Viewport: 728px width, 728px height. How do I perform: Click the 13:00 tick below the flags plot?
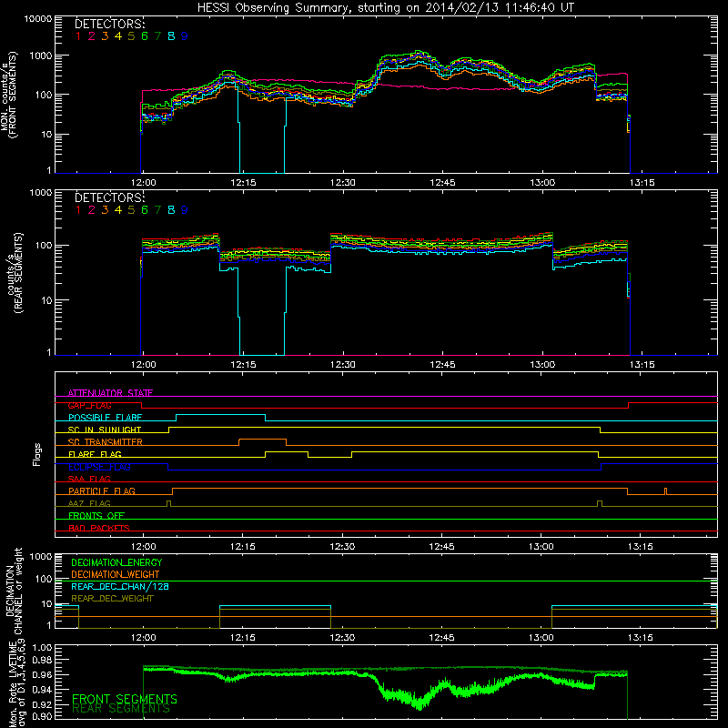click(x=541, y=547)
